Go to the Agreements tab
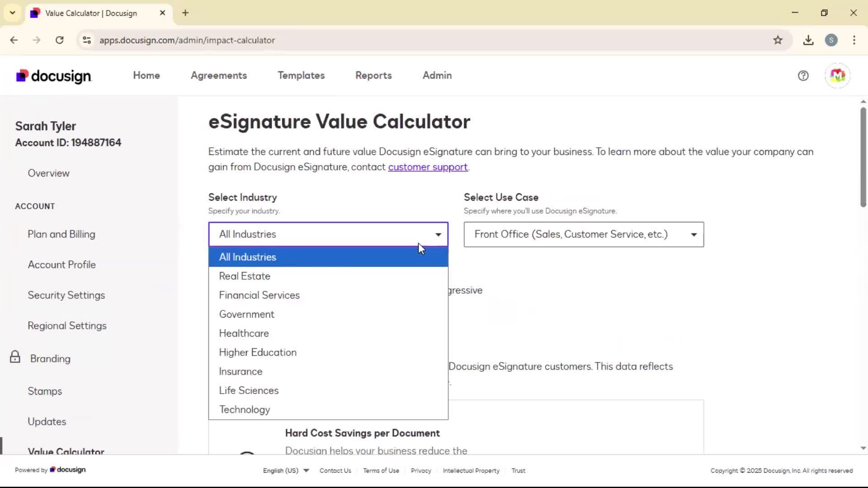868x488 pixels. pyautogui.click(x=219, y=75)
